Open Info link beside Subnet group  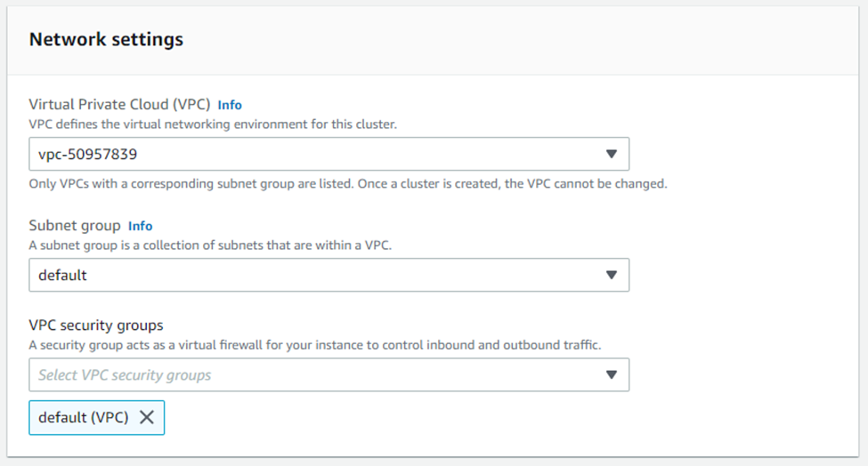140,226
